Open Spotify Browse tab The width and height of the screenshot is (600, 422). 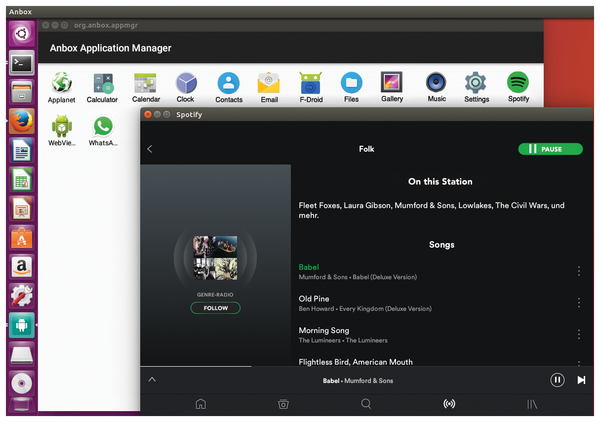(283, 404)
